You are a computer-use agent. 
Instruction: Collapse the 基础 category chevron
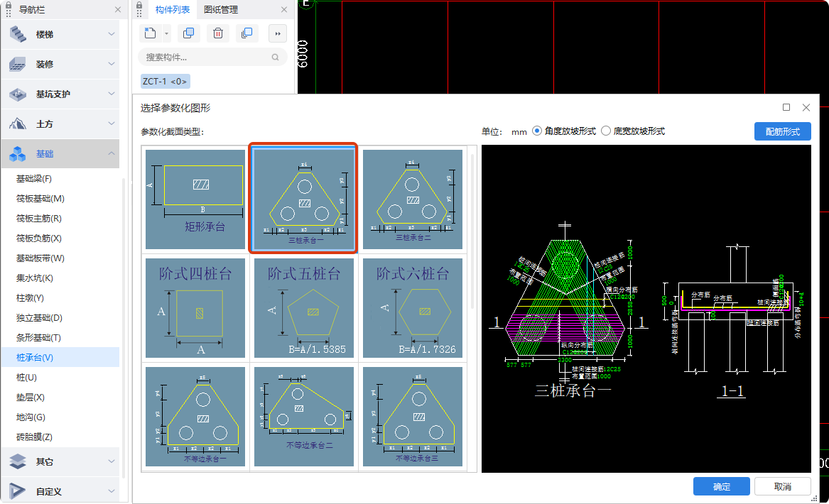pos(112,153)
